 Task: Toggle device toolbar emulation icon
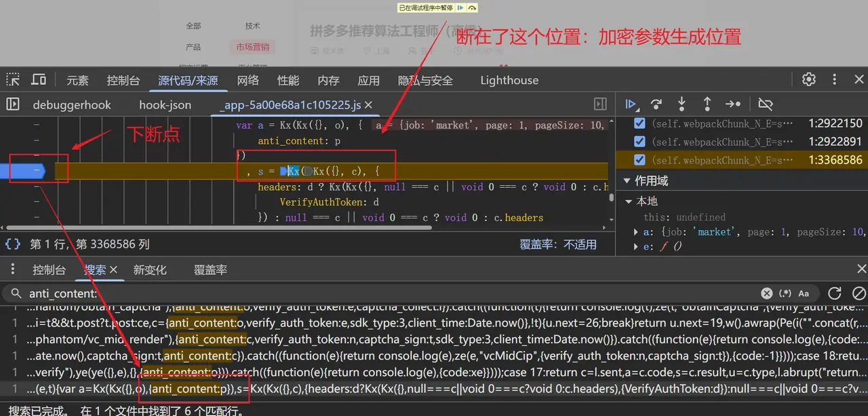point(39,79)
